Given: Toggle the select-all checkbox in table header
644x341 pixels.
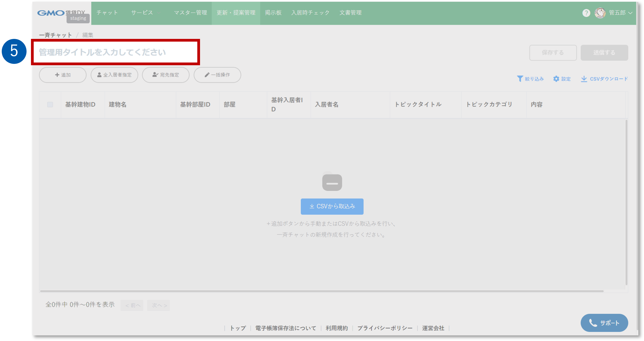Looking at the screenshot, I should click(x=50, y=105).
